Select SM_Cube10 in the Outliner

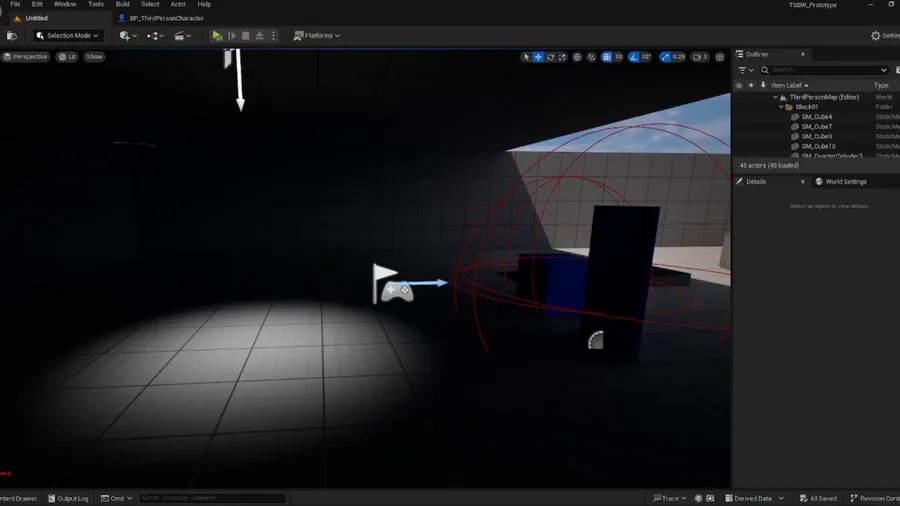[x=818, y=146]
